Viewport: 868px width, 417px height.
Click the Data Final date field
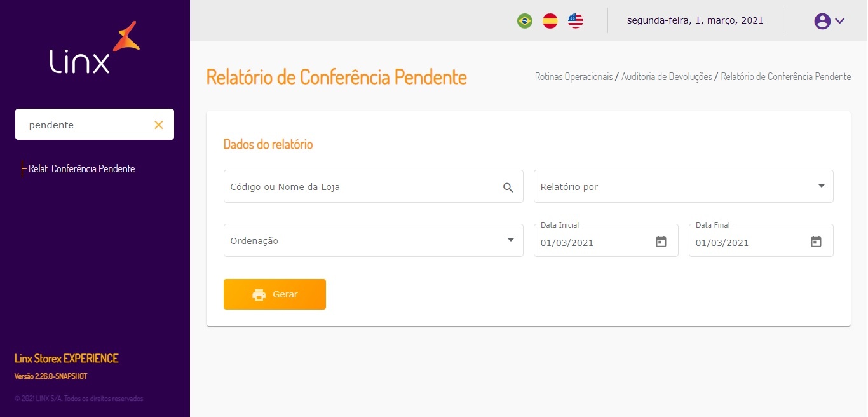point(746,243)
